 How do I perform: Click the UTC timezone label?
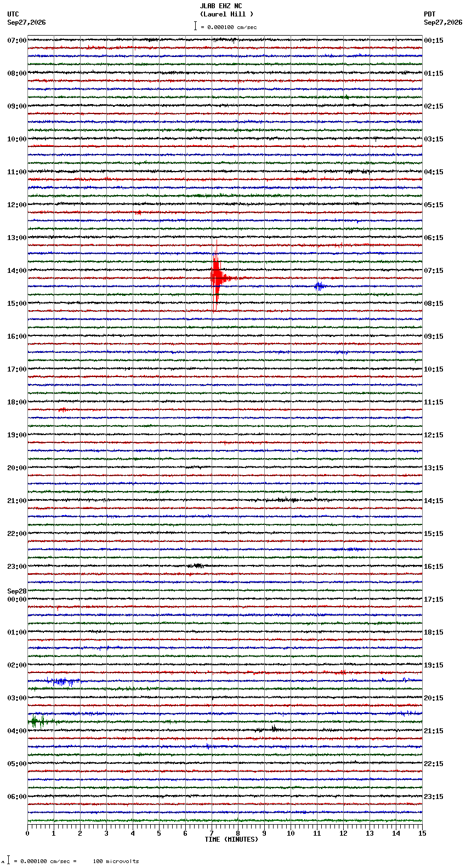click(13, 14)
